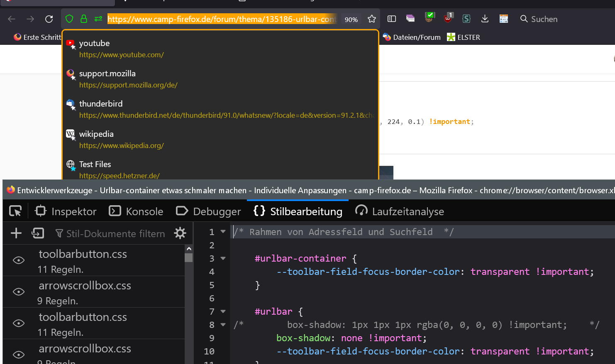Toggle visibility of first arrowscrollbox.css sheet
The image size is (615, 364).
coord(19,292)
